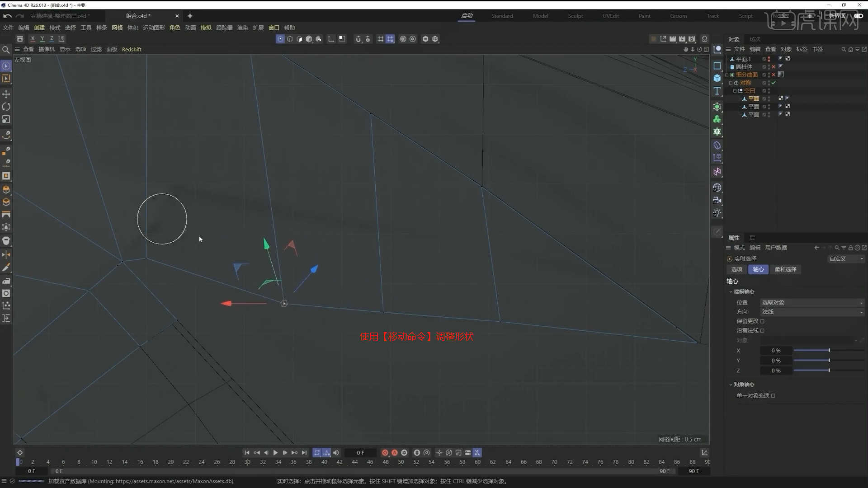Click the X percentage value field
868x488 pixels.
click(x=776, y=351)
